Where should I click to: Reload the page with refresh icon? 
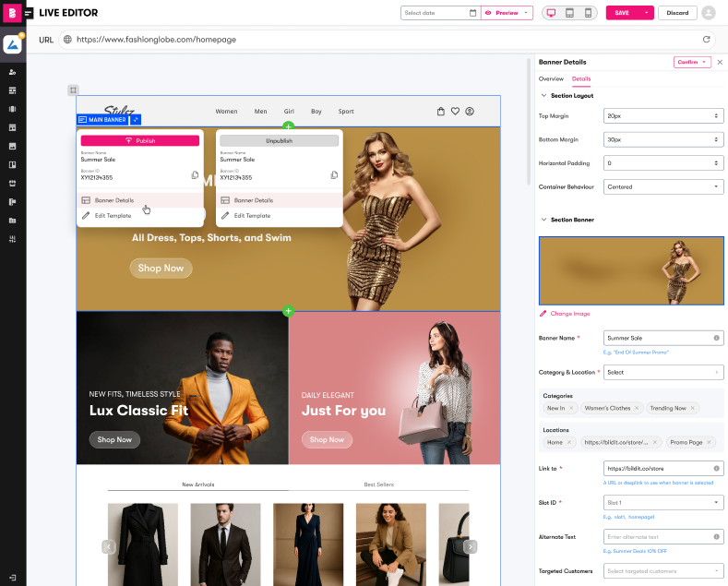tap(706, 40)
